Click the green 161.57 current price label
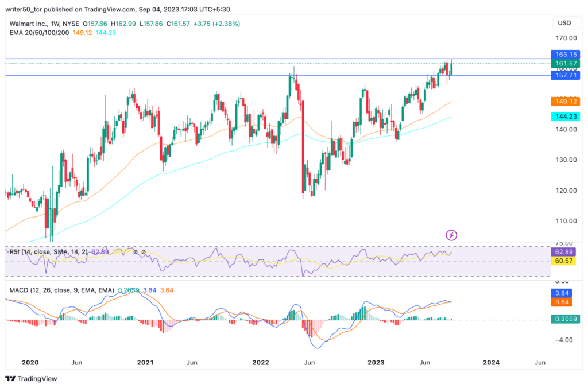 566,63
